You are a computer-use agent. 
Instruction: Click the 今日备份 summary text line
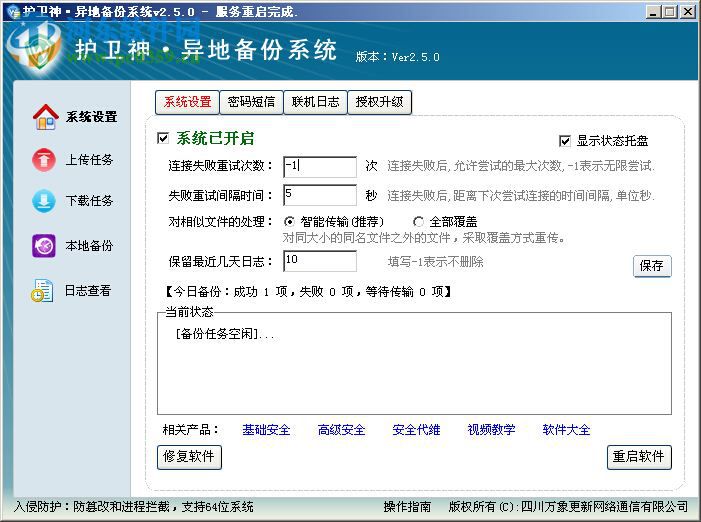point(308,292)
